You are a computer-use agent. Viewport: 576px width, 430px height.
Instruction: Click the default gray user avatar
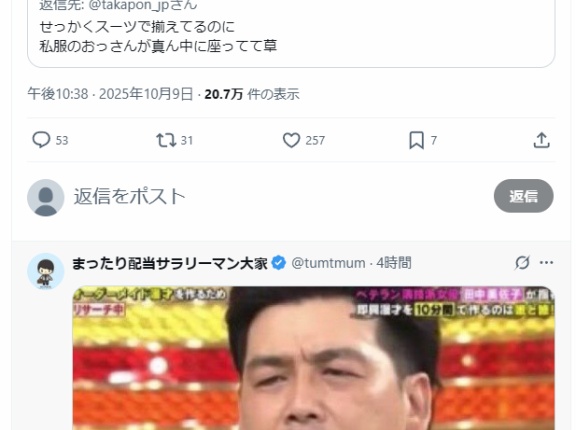tap(46, 198)
